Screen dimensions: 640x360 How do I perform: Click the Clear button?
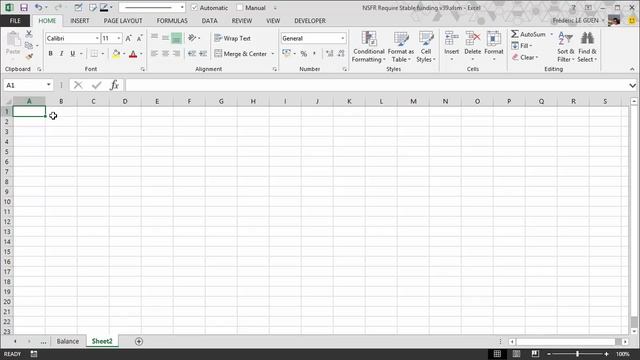525,58
